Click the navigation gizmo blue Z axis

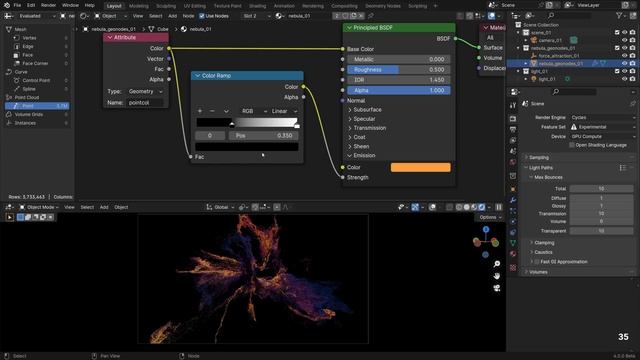tap(486, 230)
